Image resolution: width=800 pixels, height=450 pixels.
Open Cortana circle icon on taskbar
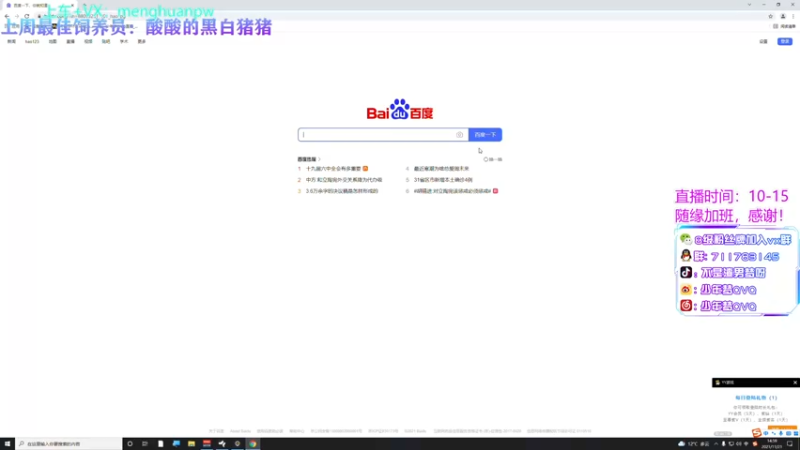(x=130, y=444)
